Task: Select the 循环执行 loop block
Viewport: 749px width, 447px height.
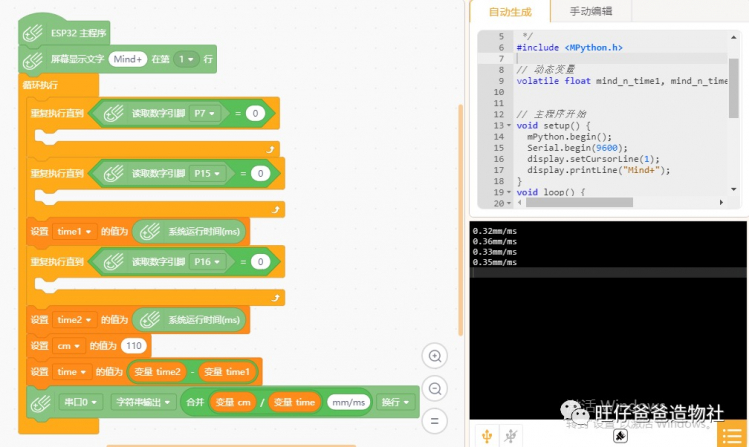Action: pyautogui.click(x=40, y=85)
